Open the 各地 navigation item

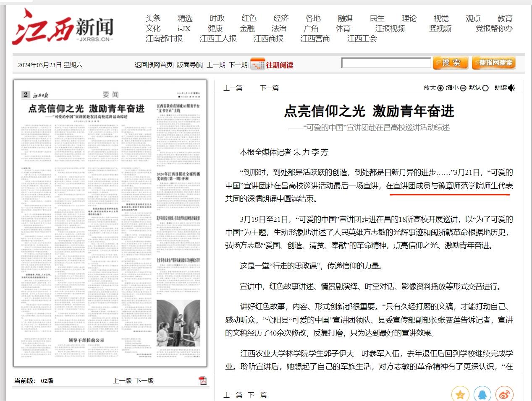tap(313, 18)
